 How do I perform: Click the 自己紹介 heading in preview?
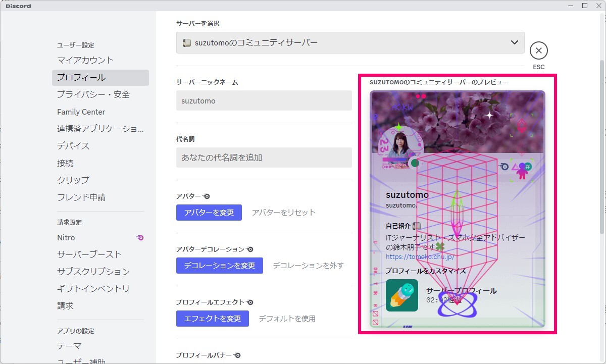pyautogui.click(x=399, y=226)
